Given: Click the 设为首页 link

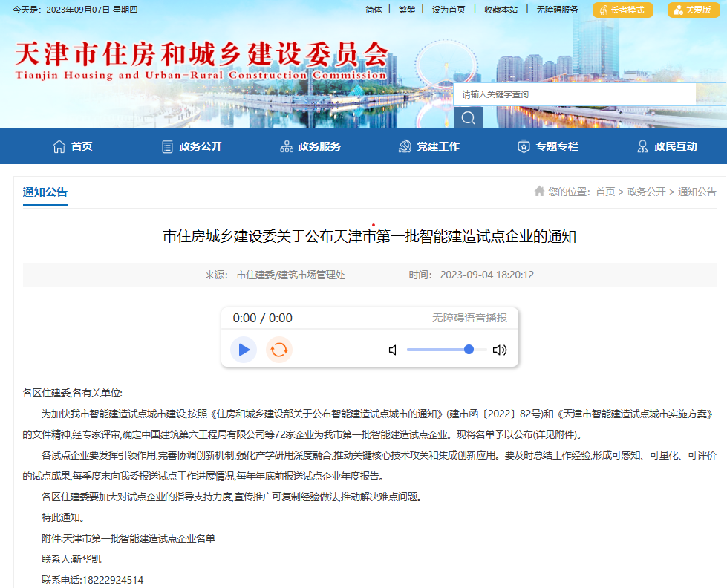Looking at the screenshot, I should 449,10.
